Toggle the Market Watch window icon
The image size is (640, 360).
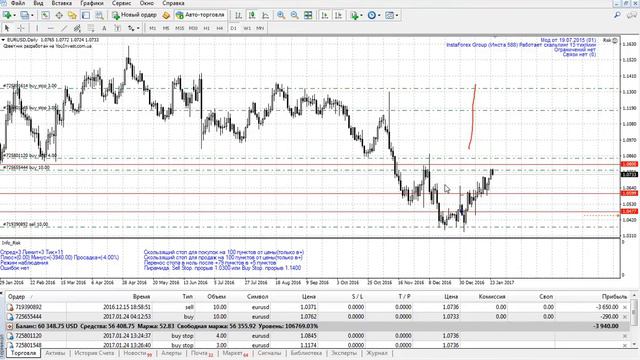[45, 15]
